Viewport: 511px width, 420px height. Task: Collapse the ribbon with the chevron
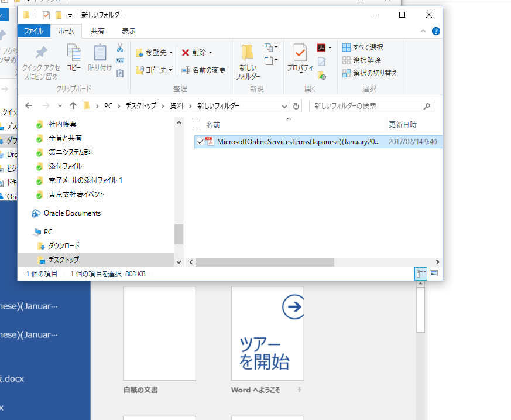click(x=423, y=31)
